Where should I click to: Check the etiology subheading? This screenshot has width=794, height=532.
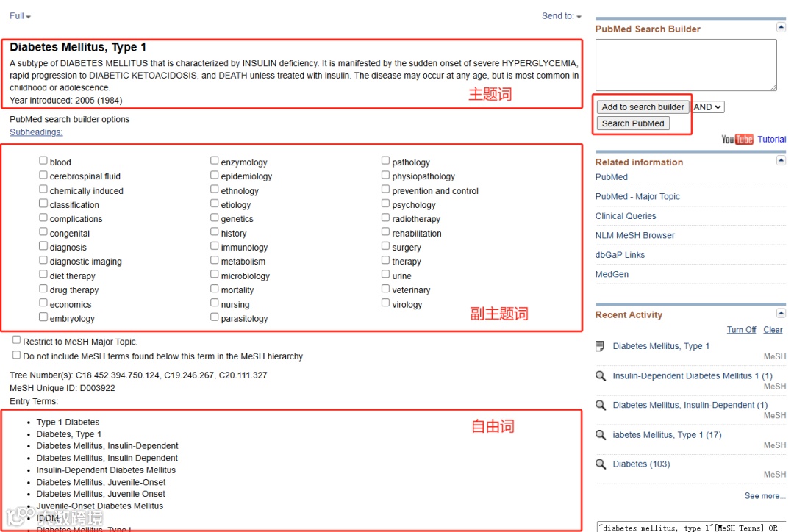point(214,203)
